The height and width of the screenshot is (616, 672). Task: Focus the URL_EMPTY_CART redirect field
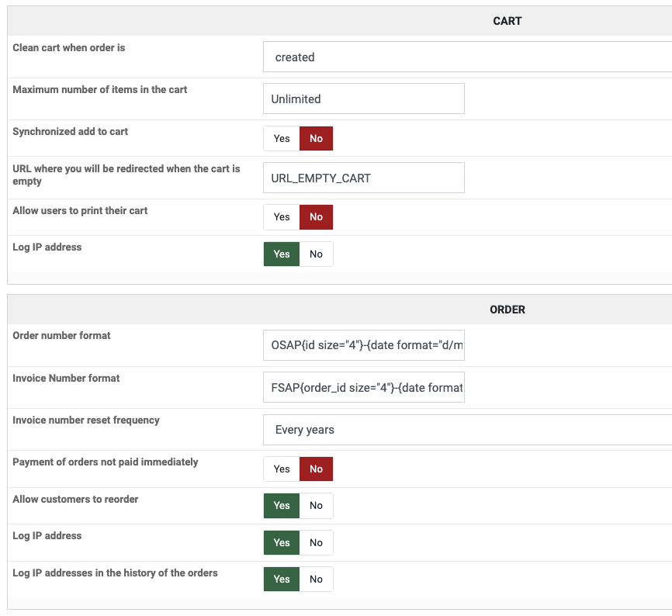363,178
